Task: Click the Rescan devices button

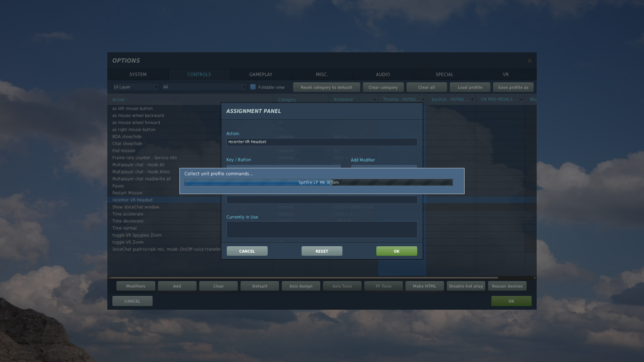Action: (507, 286)
